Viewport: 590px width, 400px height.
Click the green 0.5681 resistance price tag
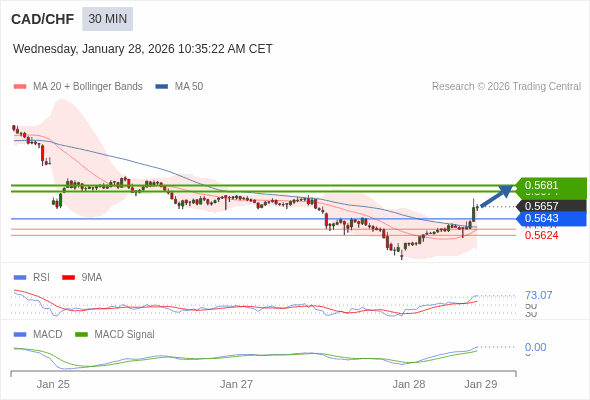pyautogui.click(x=550, y=185)
